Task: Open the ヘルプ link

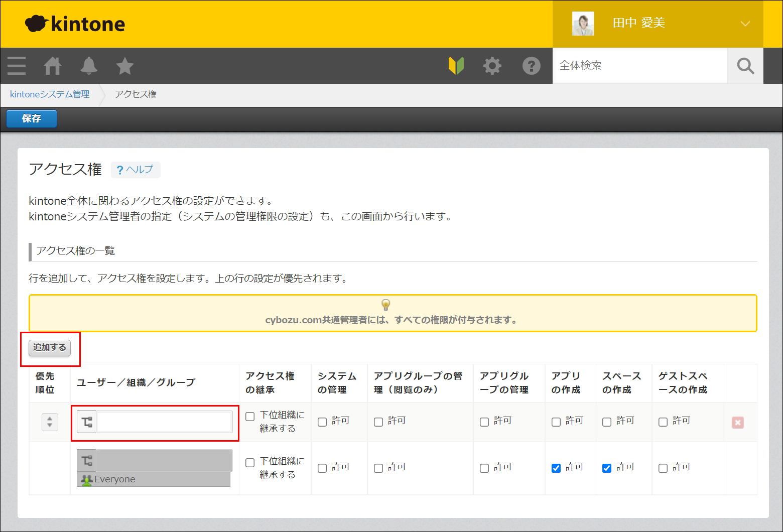Action: click(136, 170)
